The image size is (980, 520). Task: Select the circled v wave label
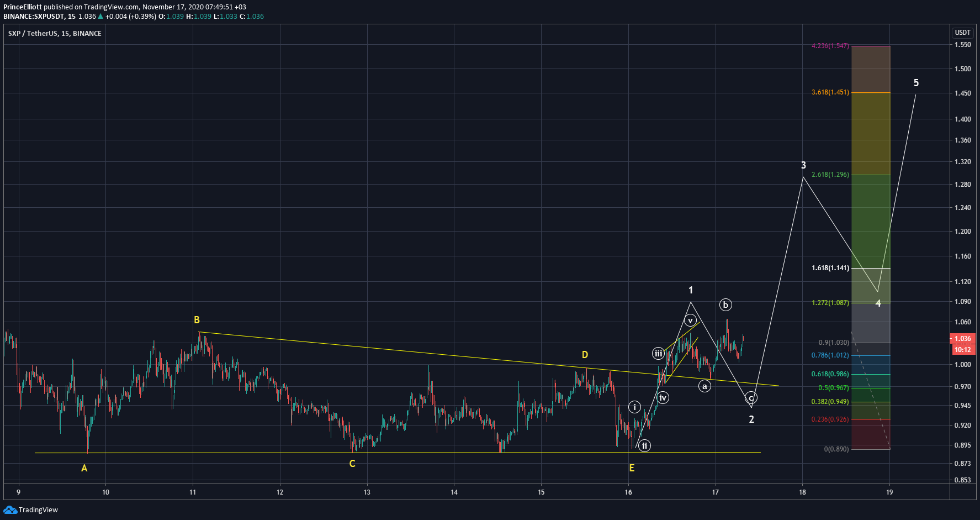point(690,320)
